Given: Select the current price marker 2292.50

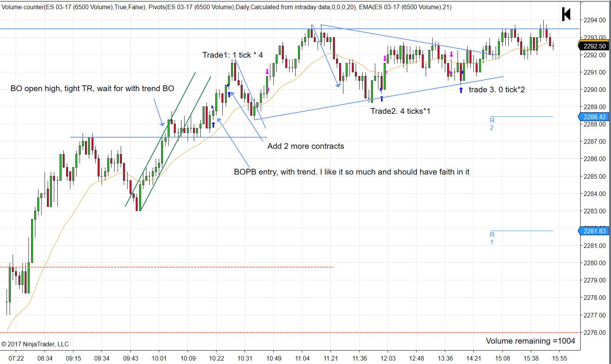Looking at the screenshot, I should pos(594,46).
